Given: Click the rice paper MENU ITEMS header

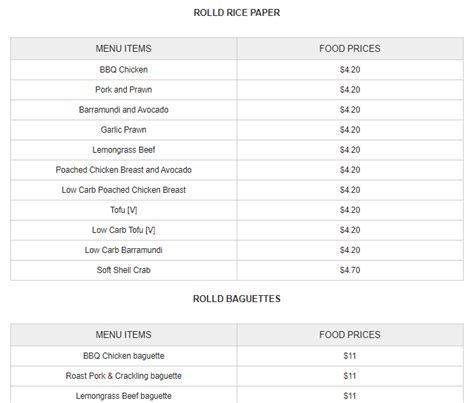Looking at the screenshot, I should pyautogui.click(x=124, y=49).
